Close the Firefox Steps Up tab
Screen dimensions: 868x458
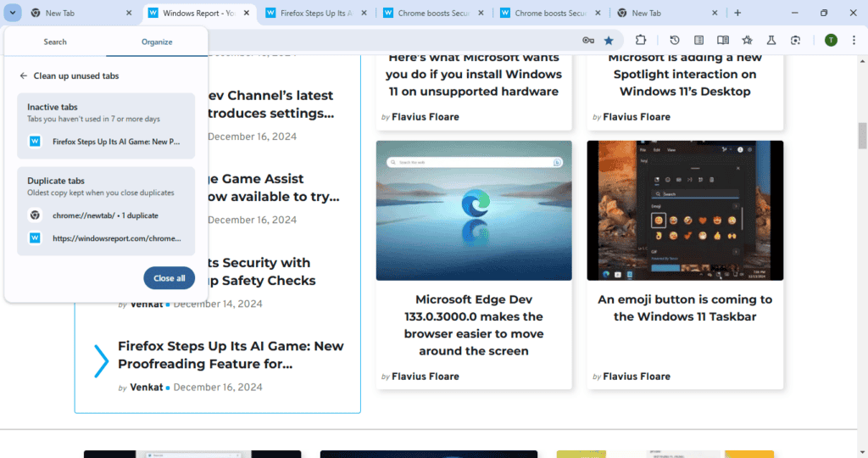pyautogui.click(x=364, y=13)
